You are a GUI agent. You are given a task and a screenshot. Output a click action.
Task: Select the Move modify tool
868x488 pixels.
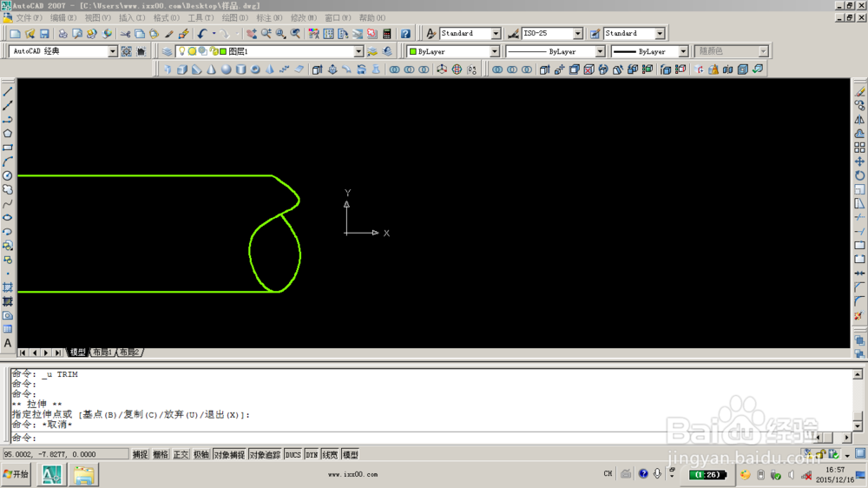point(859,162)
